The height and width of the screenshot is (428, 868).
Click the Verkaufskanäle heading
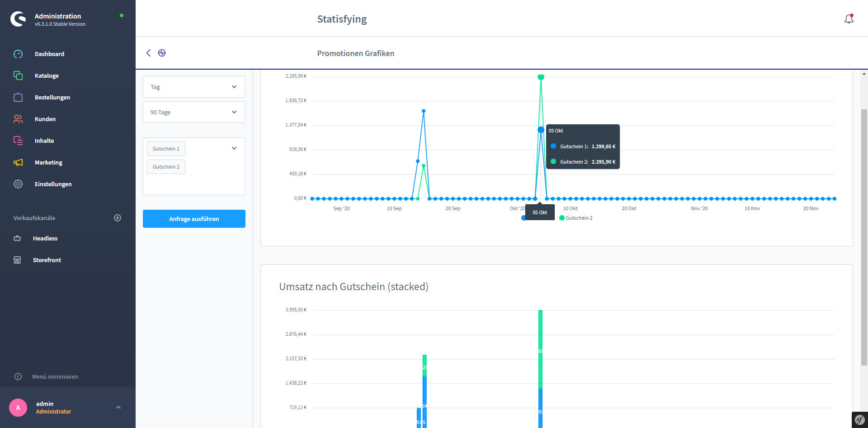(x=34, y=218)
